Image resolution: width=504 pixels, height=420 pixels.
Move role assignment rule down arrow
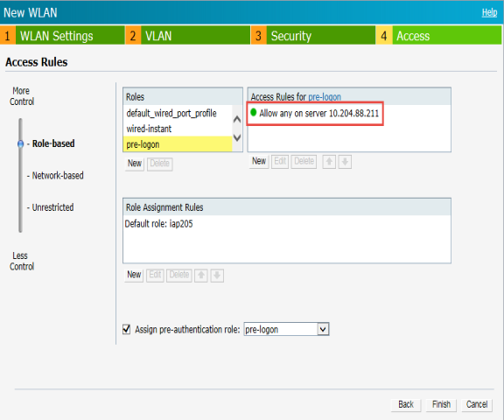point(217,276)
